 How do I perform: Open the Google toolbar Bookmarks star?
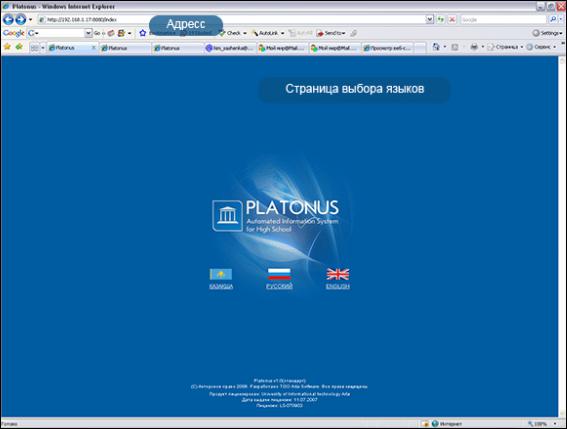(x=142, y=33)
